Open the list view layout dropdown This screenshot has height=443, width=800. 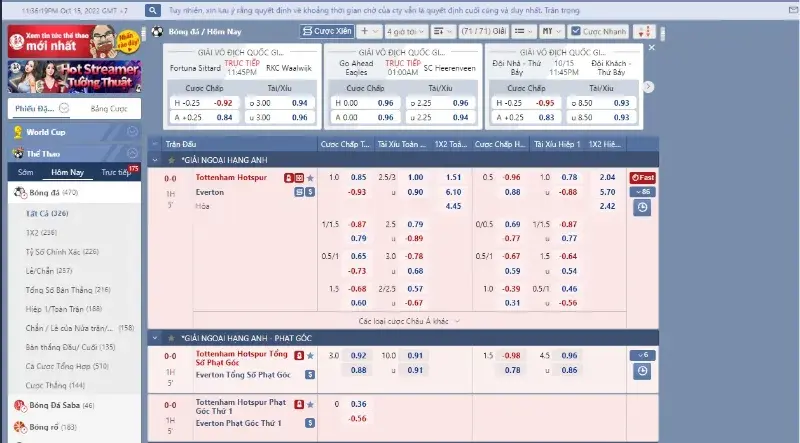tap(523, 31)
